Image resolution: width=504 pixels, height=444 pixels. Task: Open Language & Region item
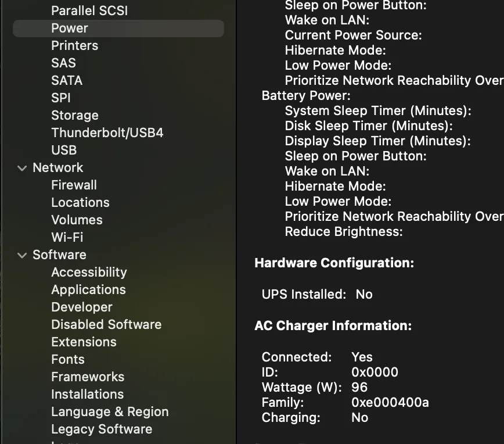tap(110, 411)
